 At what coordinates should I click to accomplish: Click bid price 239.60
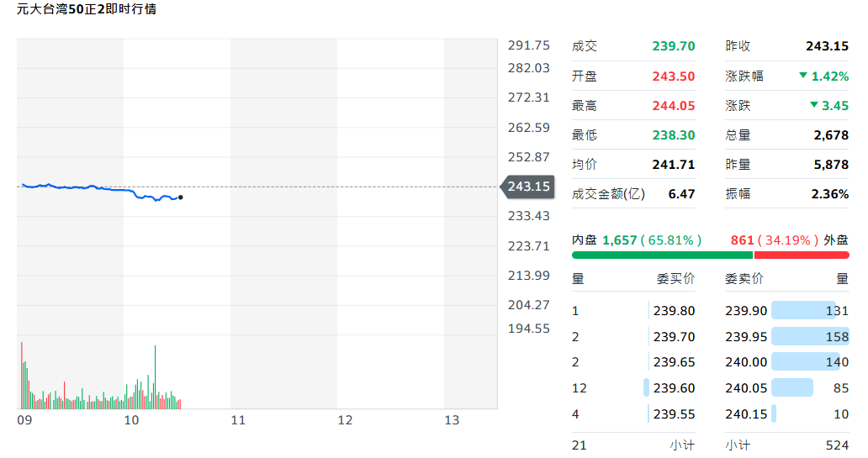(674, 387)
